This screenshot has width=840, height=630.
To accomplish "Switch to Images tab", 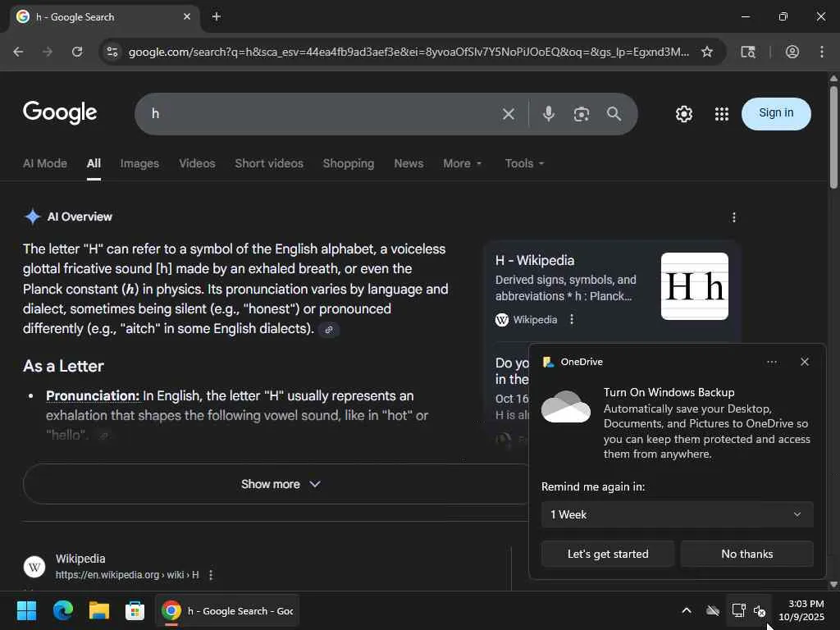I will point(139,163).
